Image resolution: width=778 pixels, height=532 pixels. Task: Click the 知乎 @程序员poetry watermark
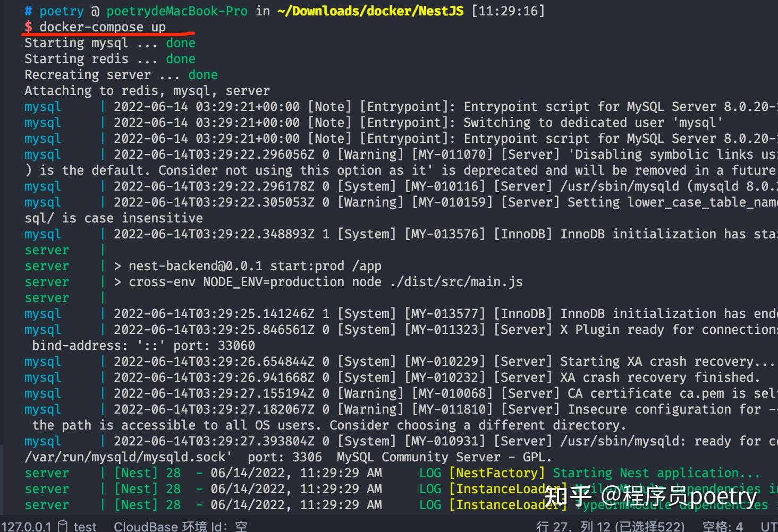(x=650, y=496)
